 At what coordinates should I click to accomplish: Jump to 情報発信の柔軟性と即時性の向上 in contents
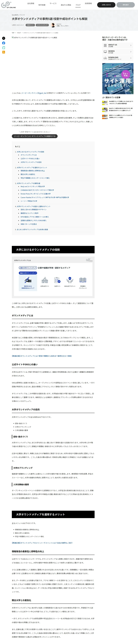click(33, 171)
